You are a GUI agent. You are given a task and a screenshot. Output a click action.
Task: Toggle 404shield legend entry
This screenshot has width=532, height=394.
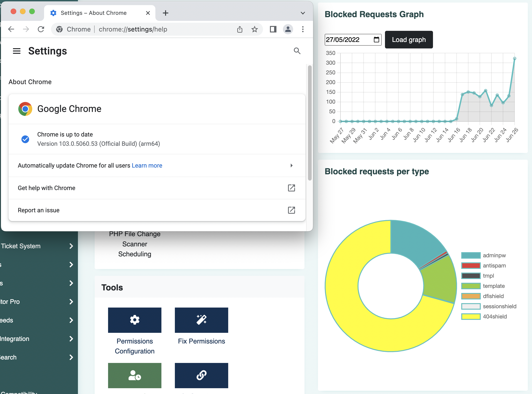(x=484, y=317)
